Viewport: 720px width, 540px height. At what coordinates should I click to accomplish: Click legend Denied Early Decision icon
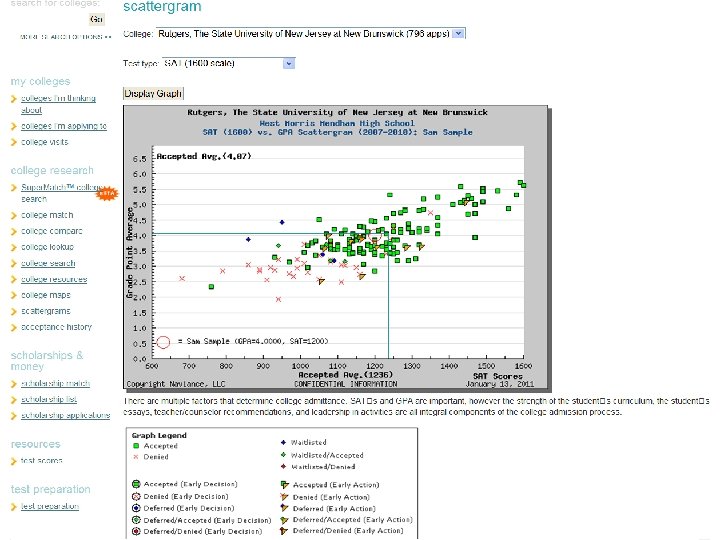pos(136,496)
